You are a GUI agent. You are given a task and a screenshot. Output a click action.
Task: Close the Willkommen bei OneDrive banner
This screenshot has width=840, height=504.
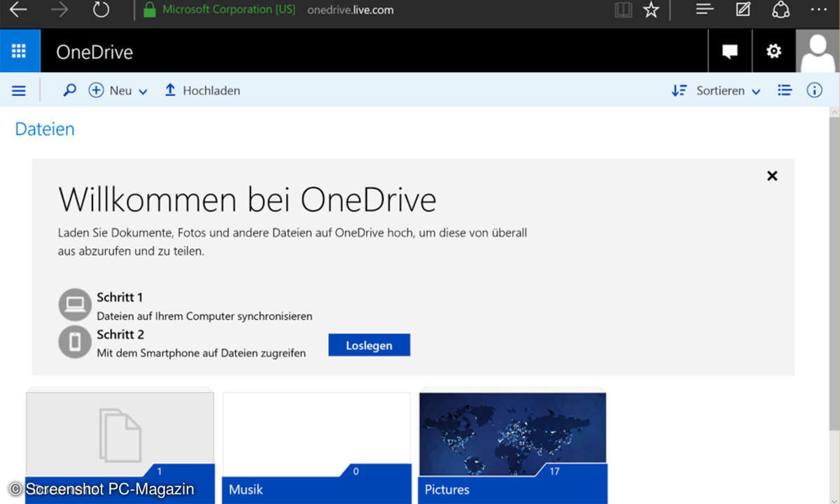pyautogui.click(x=772, y=176)
